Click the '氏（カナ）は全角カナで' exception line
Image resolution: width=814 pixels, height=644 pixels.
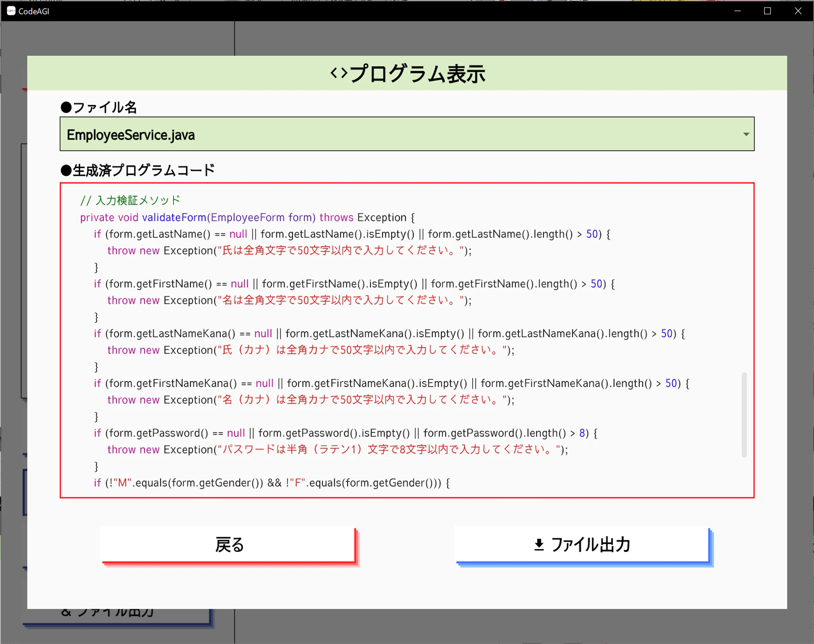coord(311,350)
